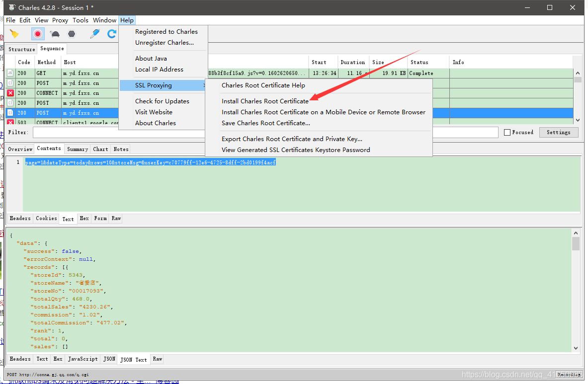Select request pane Form tab
588x384 pixels.
tap(100, 219)
